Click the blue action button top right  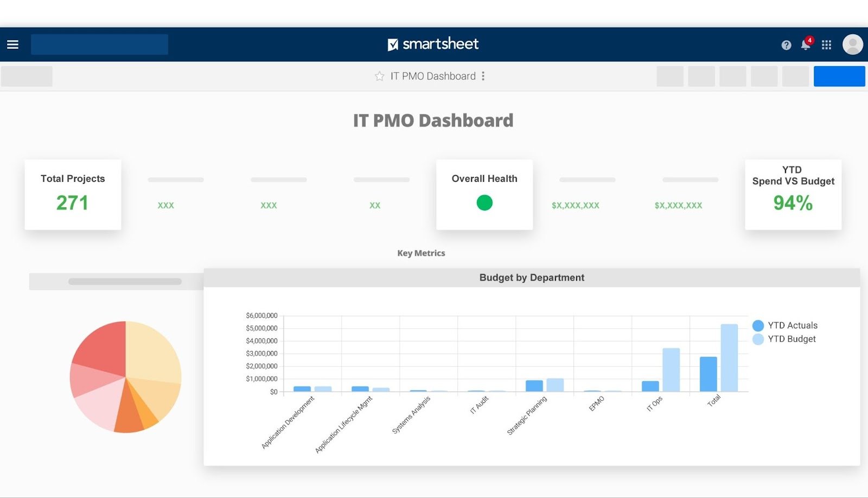(839, 76)
